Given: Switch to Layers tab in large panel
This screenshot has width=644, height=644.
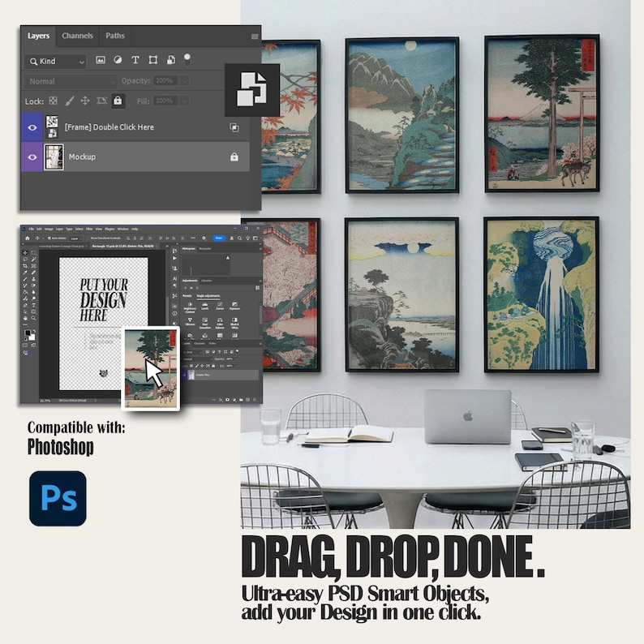Looking at the screenshot, I should pos(38,36).
